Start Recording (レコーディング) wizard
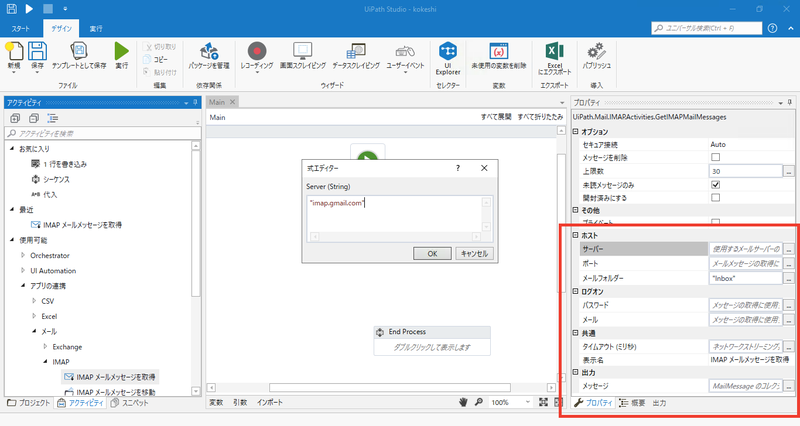Viewport: 800px width, 426px height. [257, 52]
